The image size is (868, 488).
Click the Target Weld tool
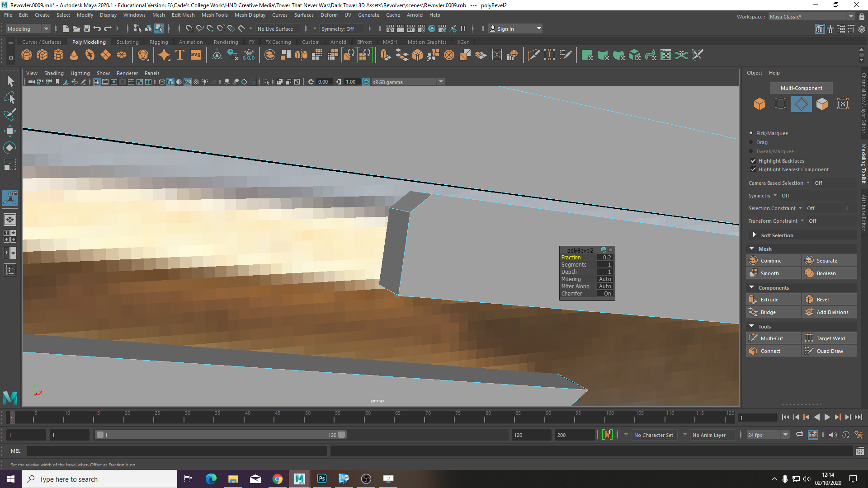830,338
